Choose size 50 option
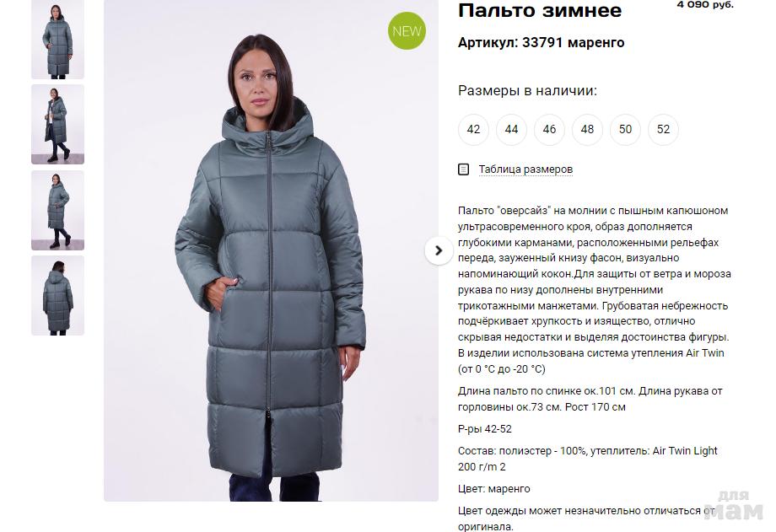Viewport: 776px width, 532px height. (626, 130)
